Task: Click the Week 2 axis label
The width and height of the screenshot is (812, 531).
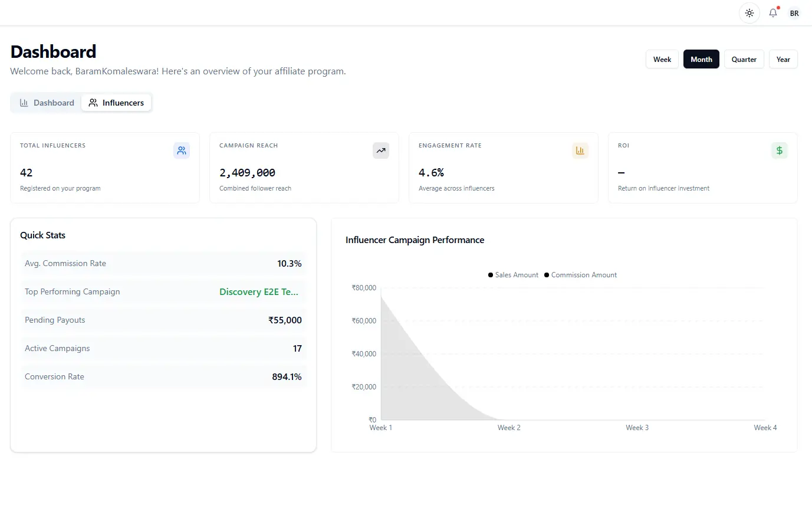Action: 509,428
